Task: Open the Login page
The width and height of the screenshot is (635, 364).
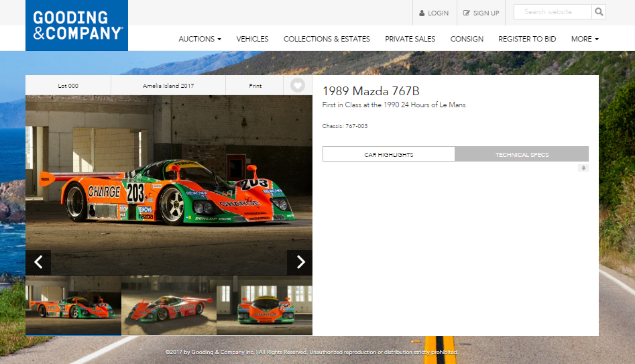Action: coord(433,13)
